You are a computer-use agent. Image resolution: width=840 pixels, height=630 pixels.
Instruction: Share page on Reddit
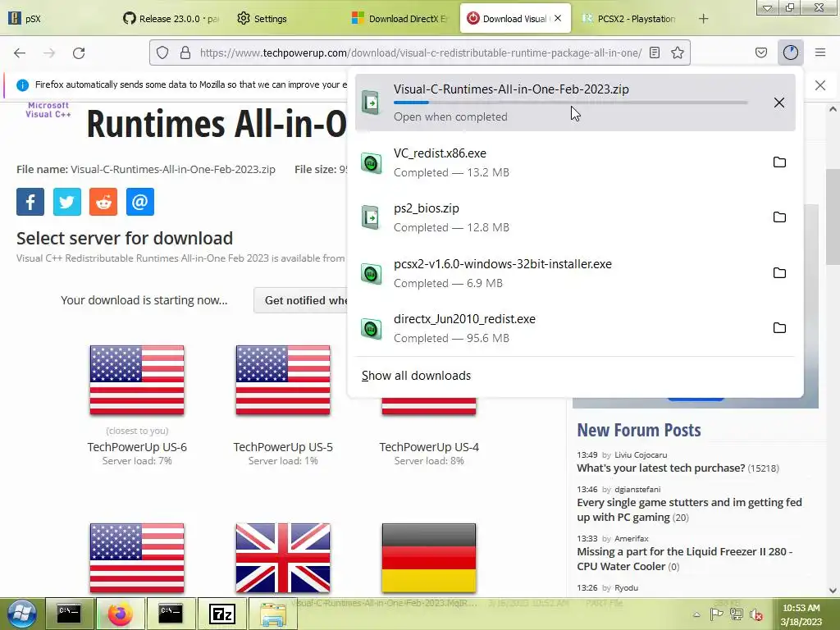point(103,202)
